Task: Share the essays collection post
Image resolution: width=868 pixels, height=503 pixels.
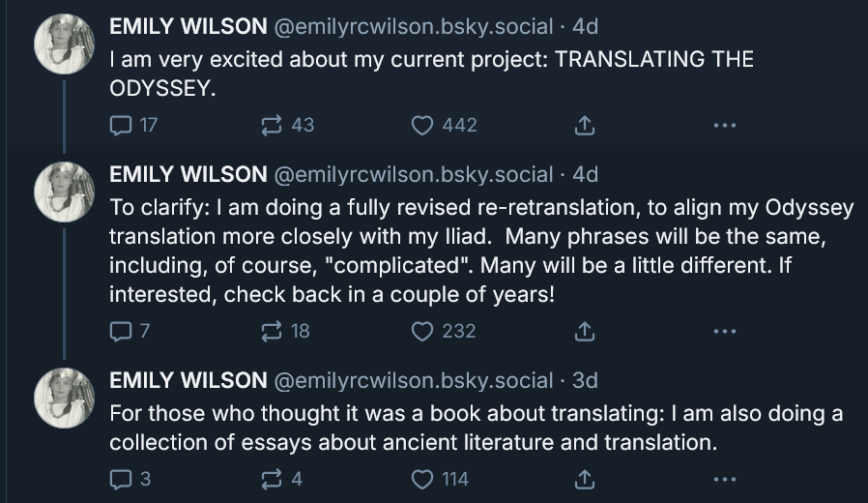Action: pos(584,478)
